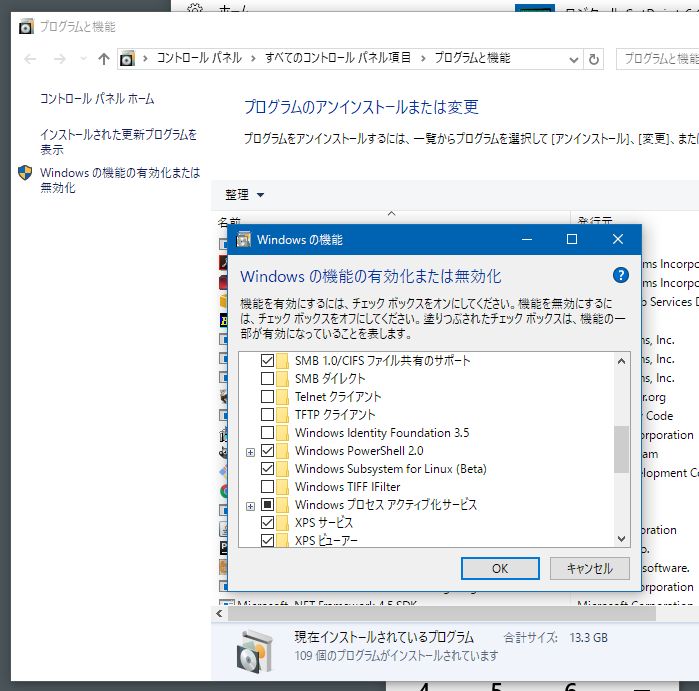Expand the Windows PowerShell 2.0 tree node
Screen dimensions: 699x691
click(251, 452)
